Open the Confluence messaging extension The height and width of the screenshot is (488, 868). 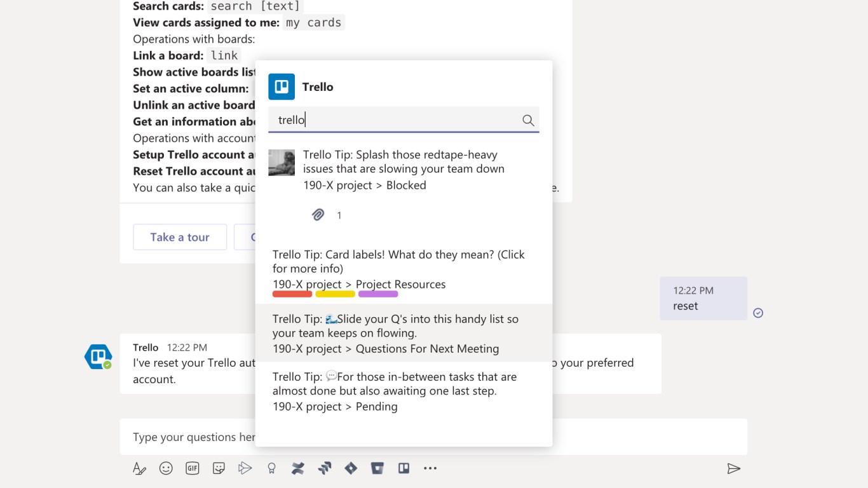pos(297,469)
